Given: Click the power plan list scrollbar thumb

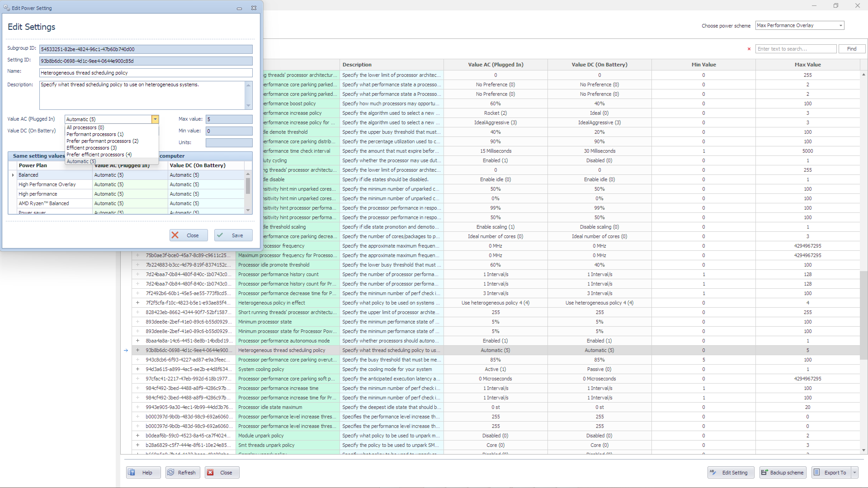Looking at the screenshot, I should [x=248, y=186].
